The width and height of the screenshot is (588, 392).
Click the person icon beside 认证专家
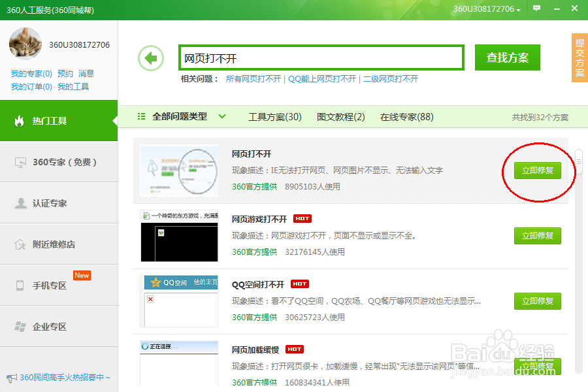(20, 203)
